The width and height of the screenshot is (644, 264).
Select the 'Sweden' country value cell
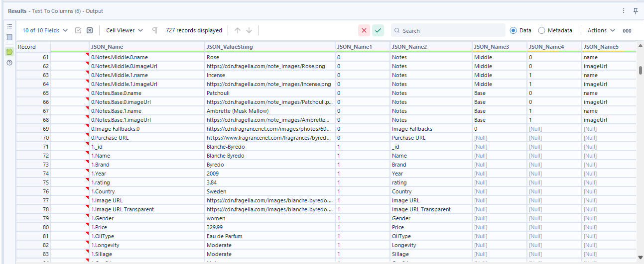270,191
